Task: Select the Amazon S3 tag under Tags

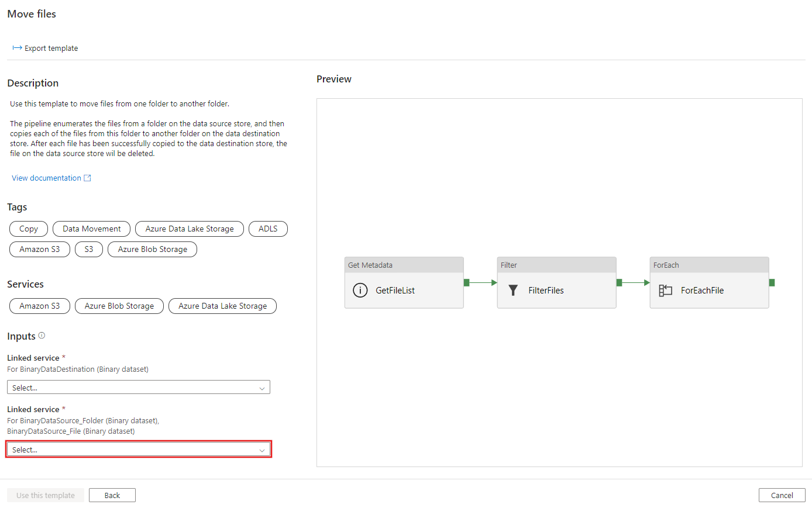Action: pyautogui.click(x=40, y=249)
